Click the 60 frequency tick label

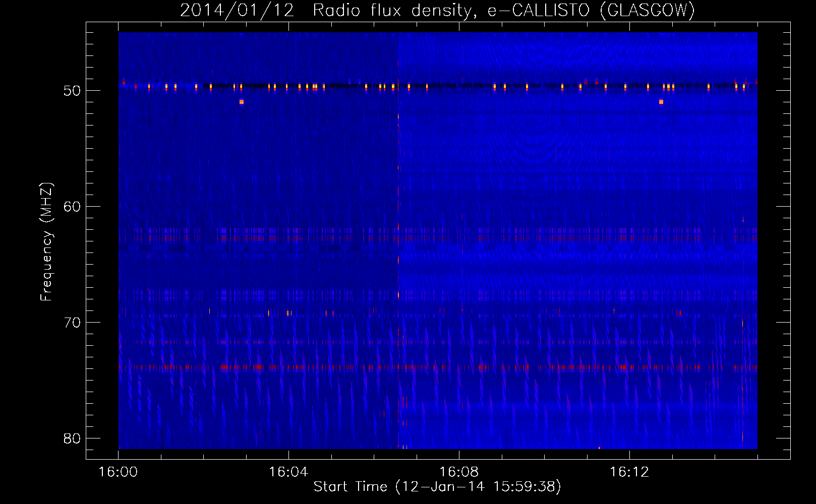point(72,207)
